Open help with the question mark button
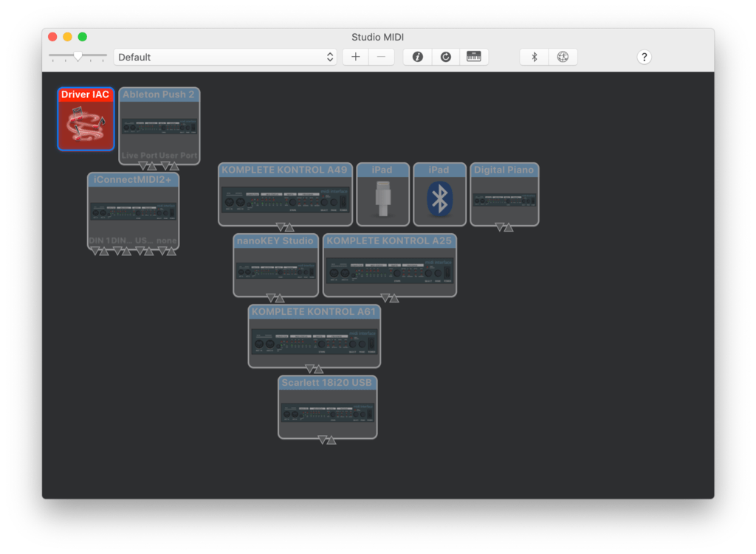The image size is (756, 554). pyautogui.click(x=644, y=57)
